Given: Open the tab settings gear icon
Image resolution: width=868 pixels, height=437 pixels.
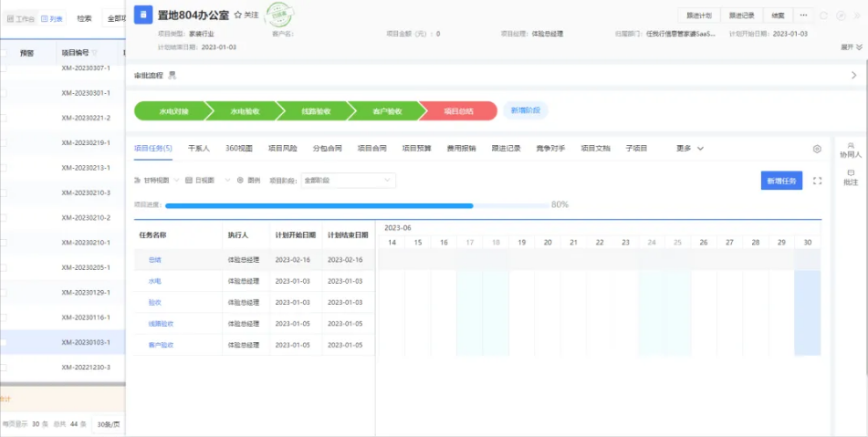Looking at the screenshot, I should (x=817, y=149).
